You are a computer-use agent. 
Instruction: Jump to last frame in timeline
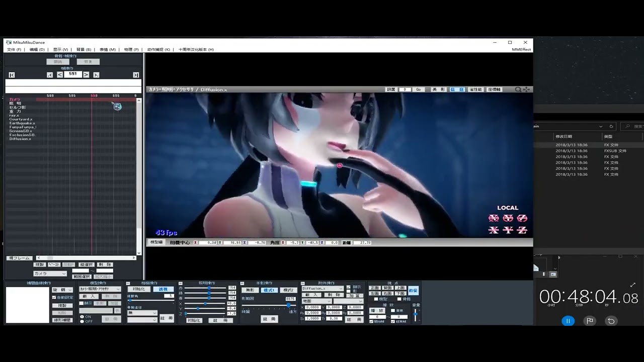tap(136, 75)
